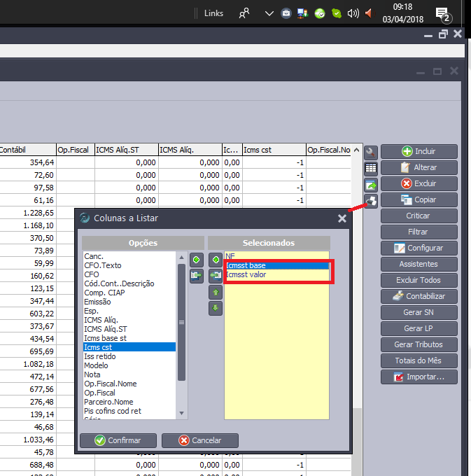471x476 pixels.
Task: Open Totais do Mês
Action: point(419,360)
